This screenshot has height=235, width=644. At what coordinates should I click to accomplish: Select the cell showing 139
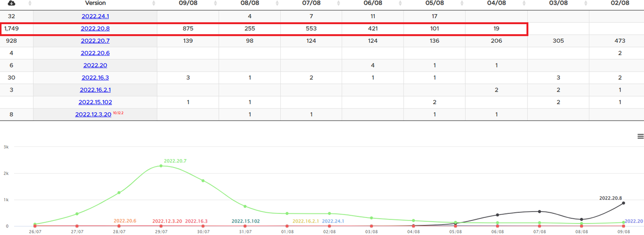click(x=188, y=41)
